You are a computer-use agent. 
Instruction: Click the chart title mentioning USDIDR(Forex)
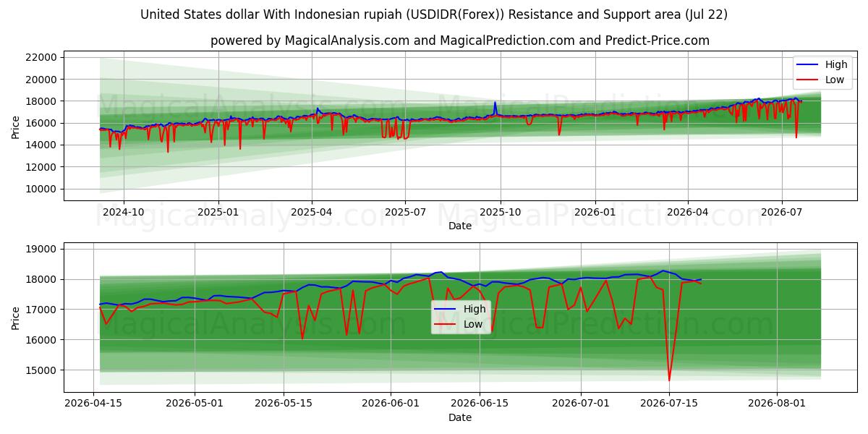(434, 14)
